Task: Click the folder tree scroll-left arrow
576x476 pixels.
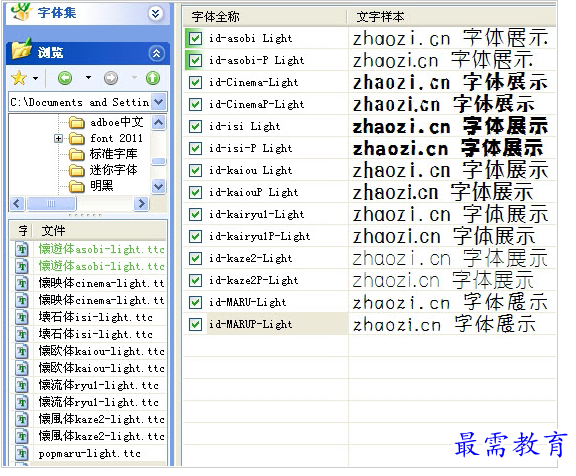Action: (x=17, y=203)
